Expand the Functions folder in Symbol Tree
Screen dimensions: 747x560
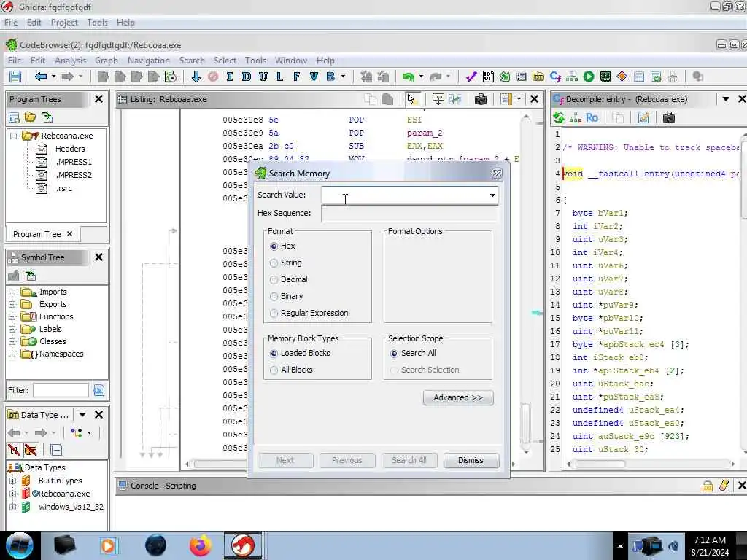12,316
